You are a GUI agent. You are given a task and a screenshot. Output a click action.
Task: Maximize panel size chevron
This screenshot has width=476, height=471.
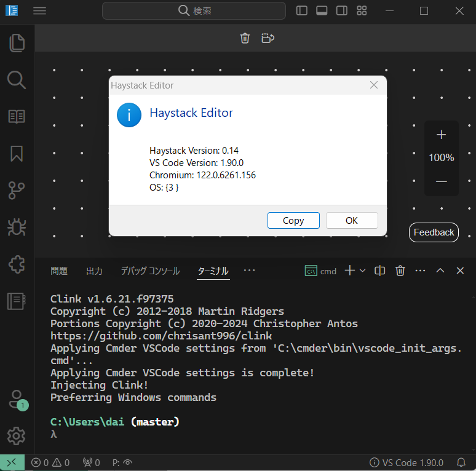pyautogui.click(x=440, y=271)
